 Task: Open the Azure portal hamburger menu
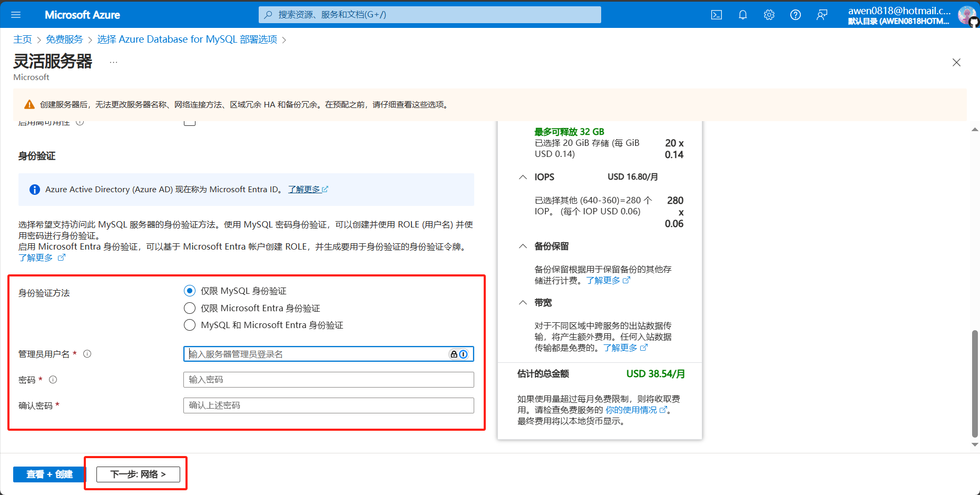click(16, 15)
